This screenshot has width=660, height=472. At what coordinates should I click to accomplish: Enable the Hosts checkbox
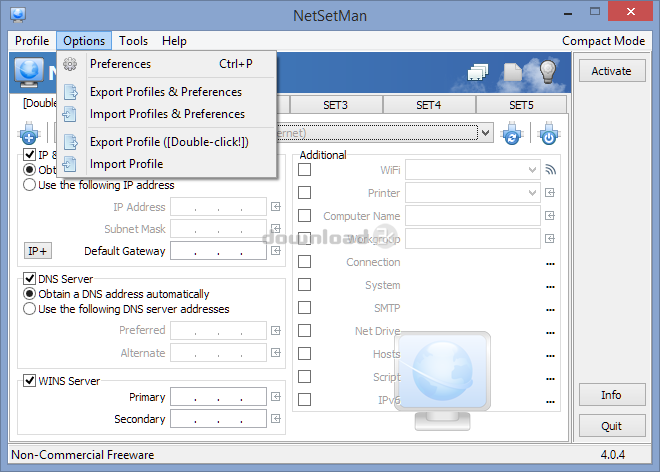coord(304,353)
